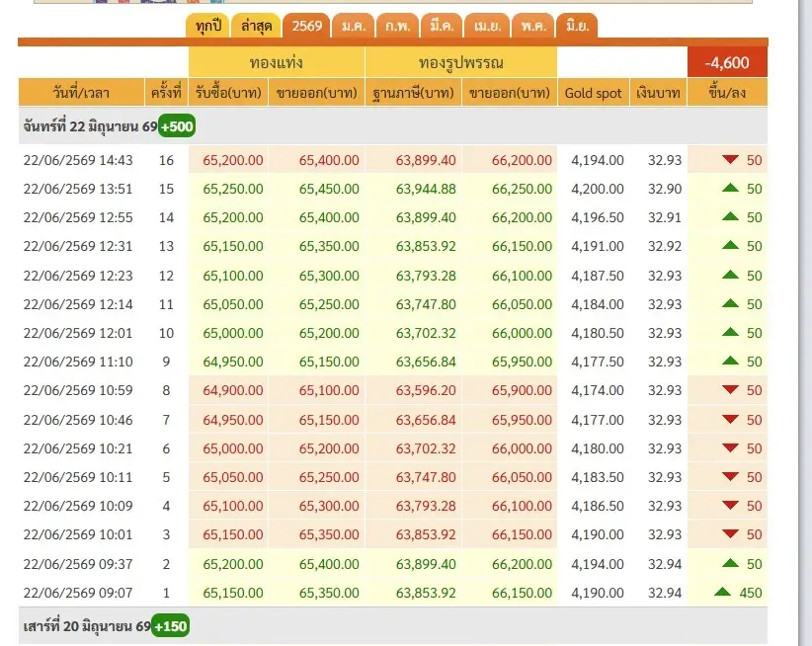
Task: Click the red -4,600 change box
Action: pos(727,62)
